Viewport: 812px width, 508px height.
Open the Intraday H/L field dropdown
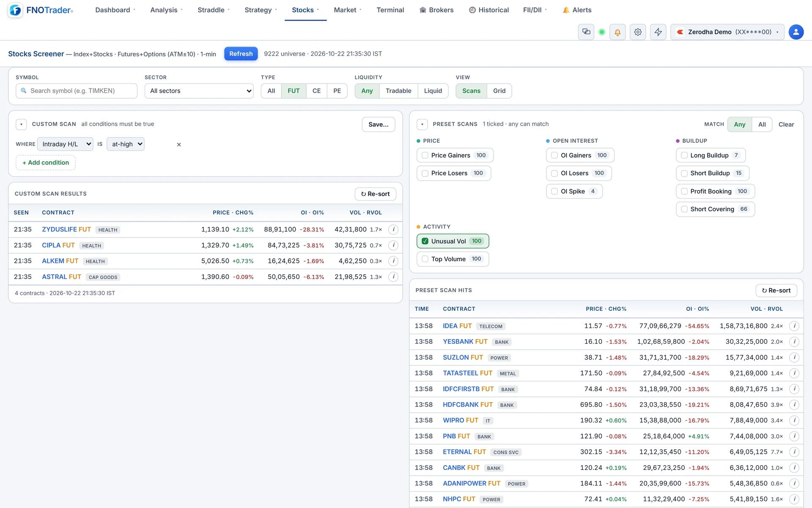65,144
